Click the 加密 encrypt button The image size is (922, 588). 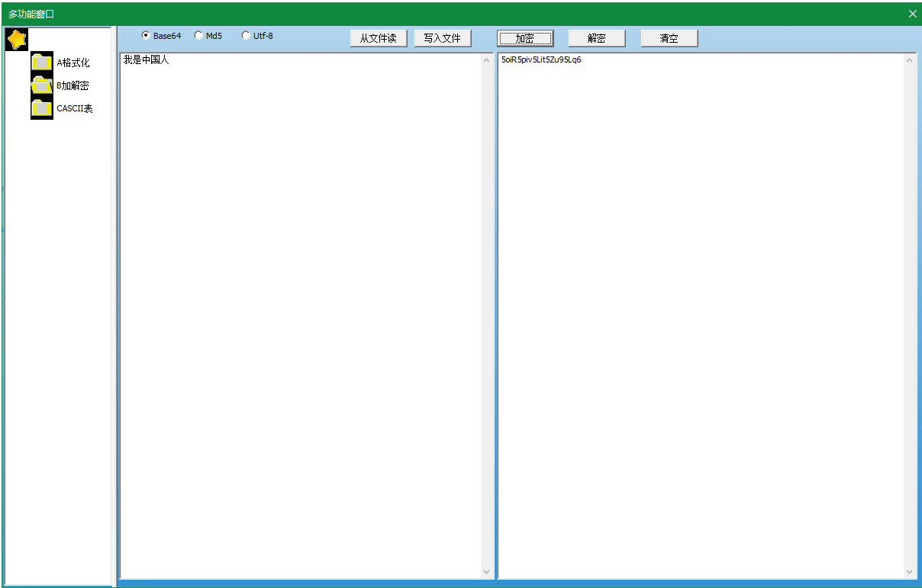click(x=525, y=38)
